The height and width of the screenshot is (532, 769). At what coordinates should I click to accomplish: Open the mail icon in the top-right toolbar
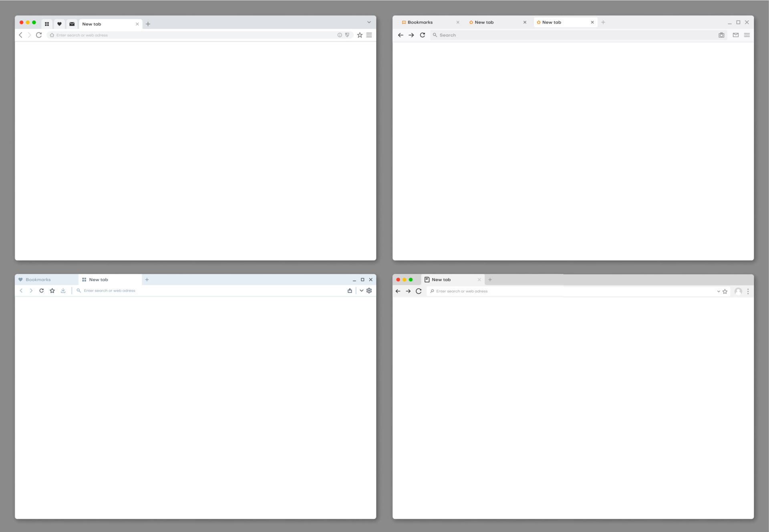click(735, 35)
